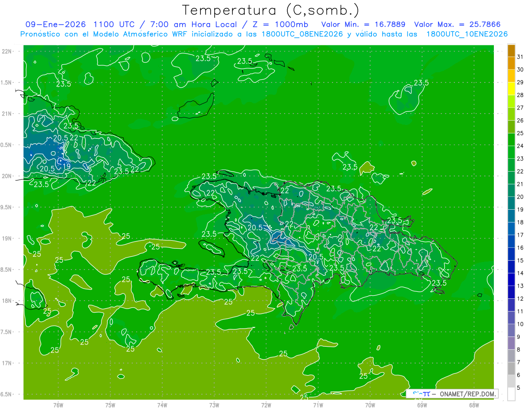Click the "Valor Max. = 25.7866" value

click(458, 24)
